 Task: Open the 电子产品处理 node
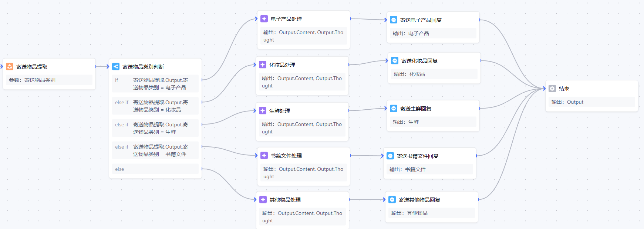click(x=286, y=19)
